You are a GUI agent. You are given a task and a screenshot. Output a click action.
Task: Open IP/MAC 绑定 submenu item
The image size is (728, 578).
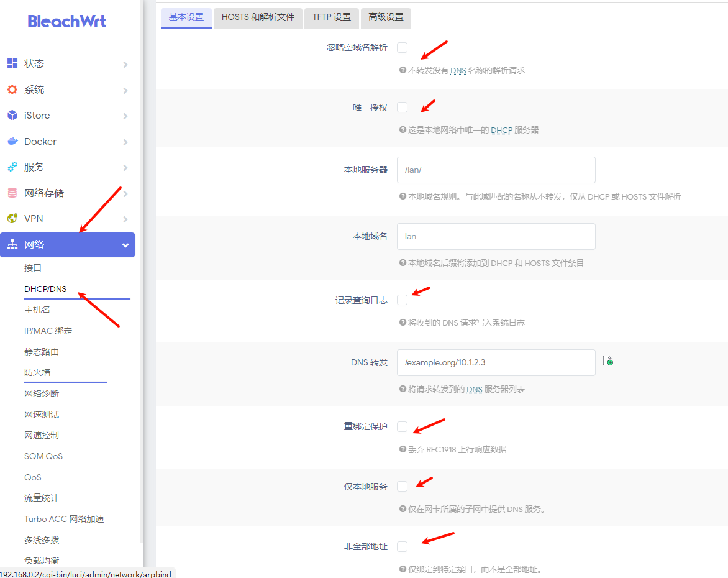coord(48,331)
